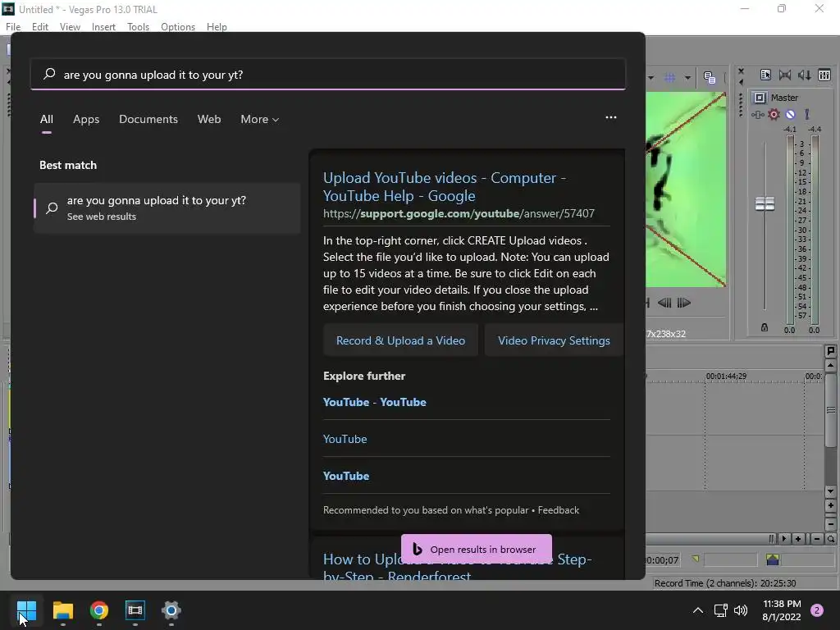Open the notification count badge

(817, 610)
